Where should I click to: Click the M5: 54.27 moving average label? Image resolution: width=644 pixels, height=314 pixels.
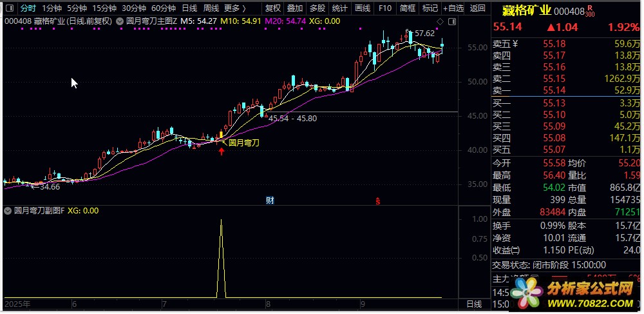click(199, 21)
